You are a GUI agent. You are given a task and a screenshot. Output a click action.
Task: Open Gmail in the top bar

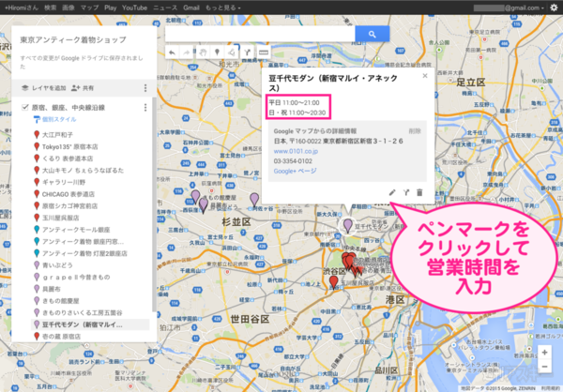tap(191, 8)
